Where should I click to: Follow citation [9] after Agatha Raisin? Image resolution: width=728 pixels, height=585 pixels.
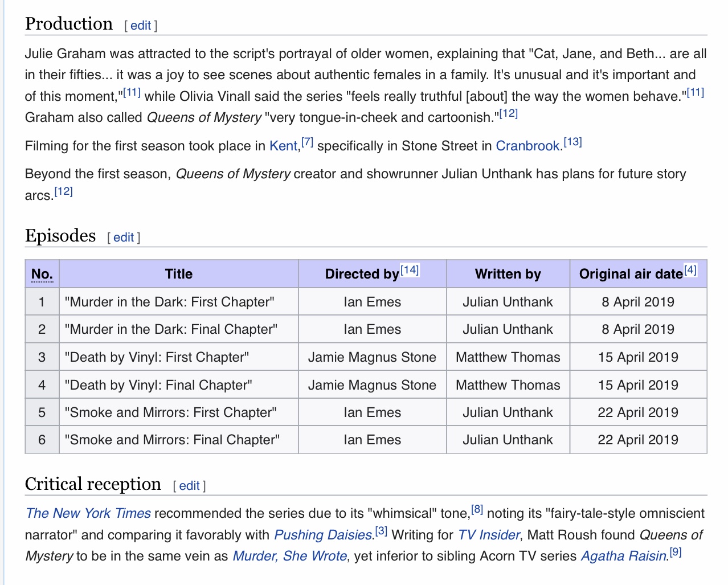676,552
